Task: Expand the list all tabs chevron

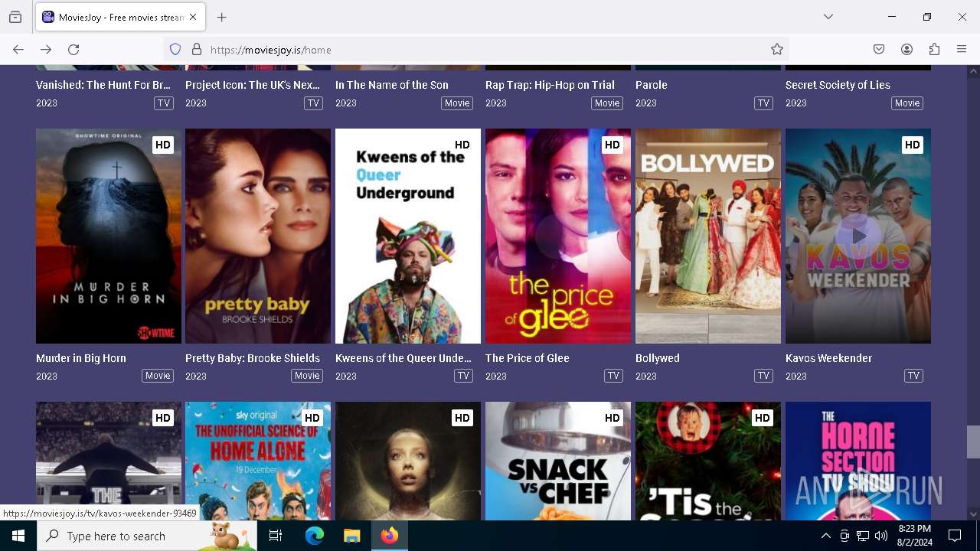Action: point(828,17)
